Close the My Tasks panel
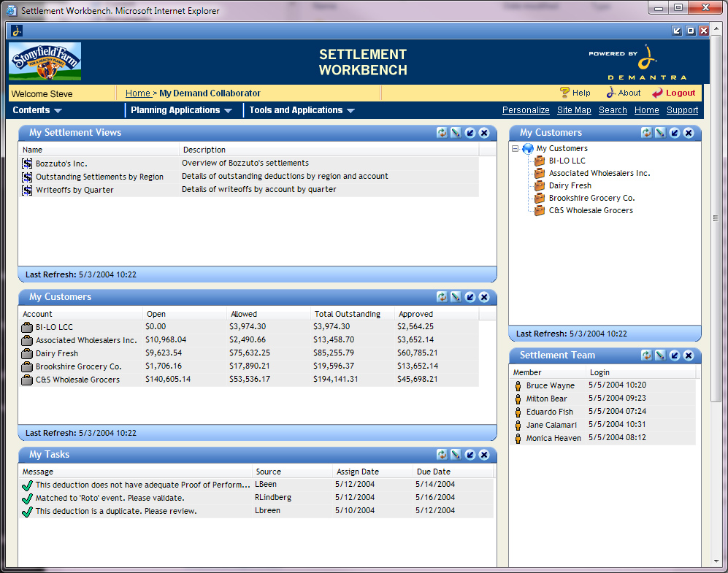 click(484, 455)
